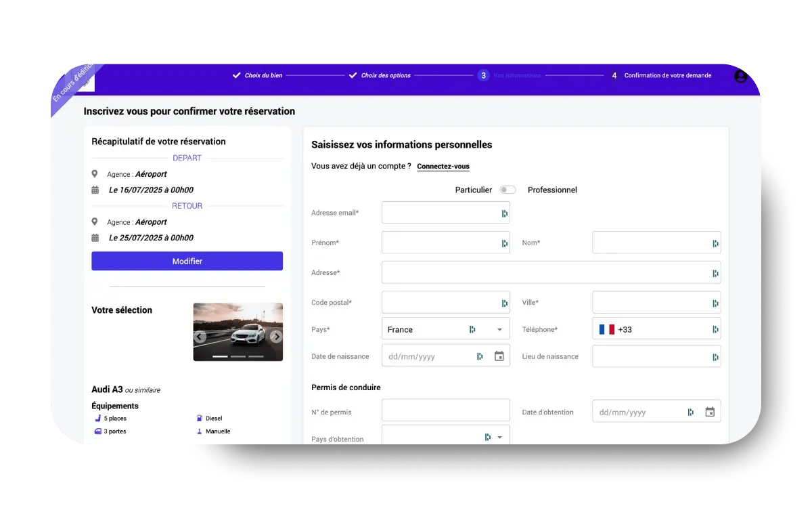Go to step Choix du bien

coord(257,76)
